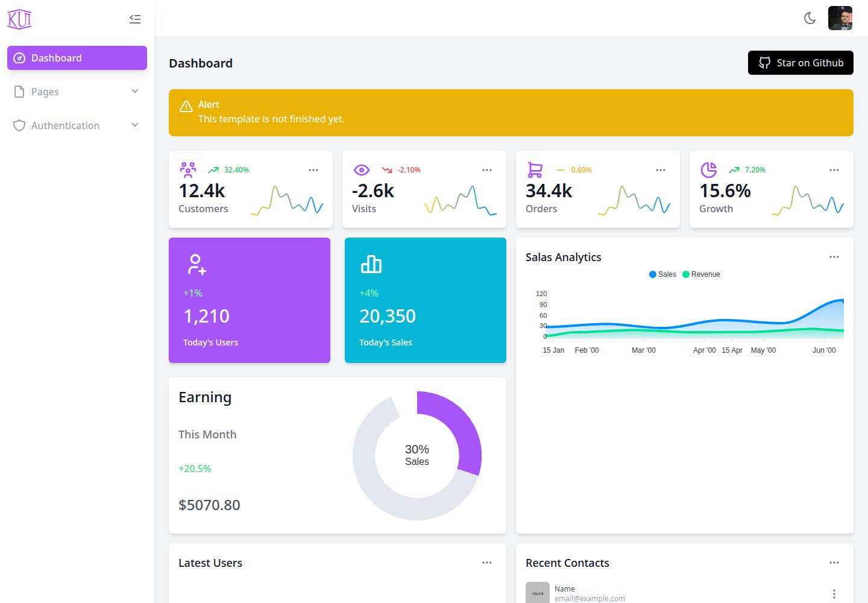Viewport: 868px width, 603px height.
Task: Click the contact avatar placeholder thumbnail
Action: 538,593
